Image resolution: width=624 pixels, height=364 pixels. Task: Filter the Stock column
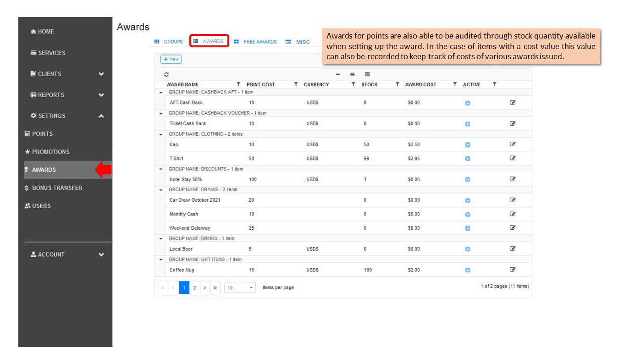(x=397, y=84)
